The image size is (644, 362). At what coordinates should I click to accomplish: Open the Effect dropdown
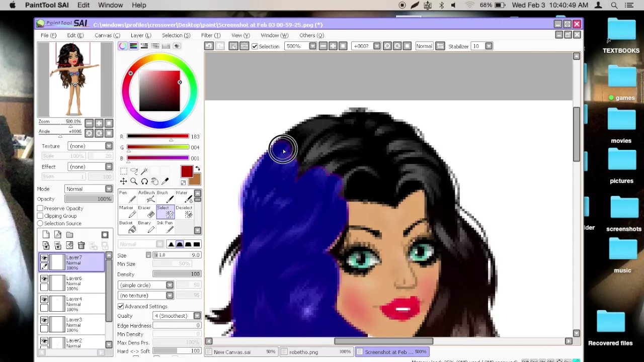[91, 166]
